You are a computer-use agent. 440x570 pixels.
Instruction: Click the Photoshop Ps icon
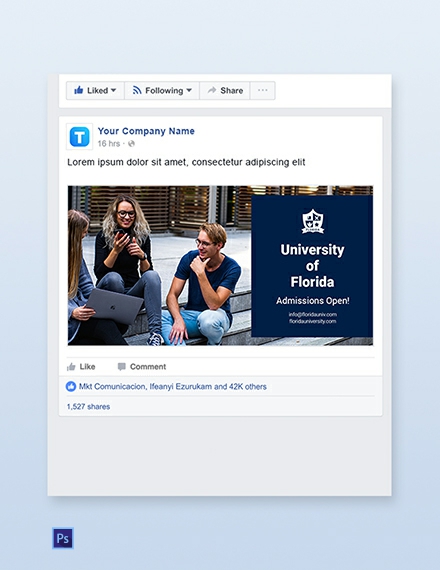click(x=63, y=538)
